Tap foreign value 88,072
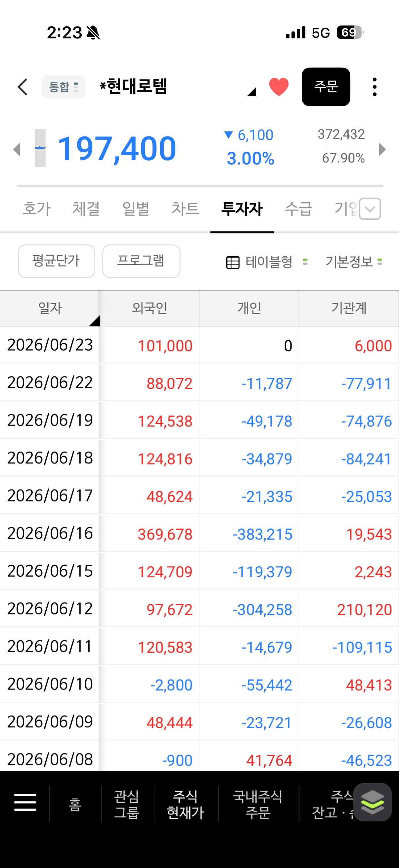 (x=169, y=384)
